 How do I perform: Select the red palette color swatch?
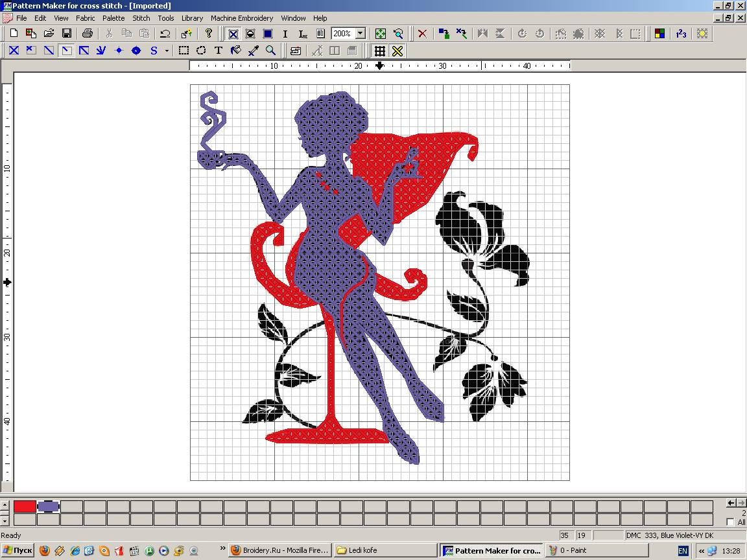tap(25, 506)
